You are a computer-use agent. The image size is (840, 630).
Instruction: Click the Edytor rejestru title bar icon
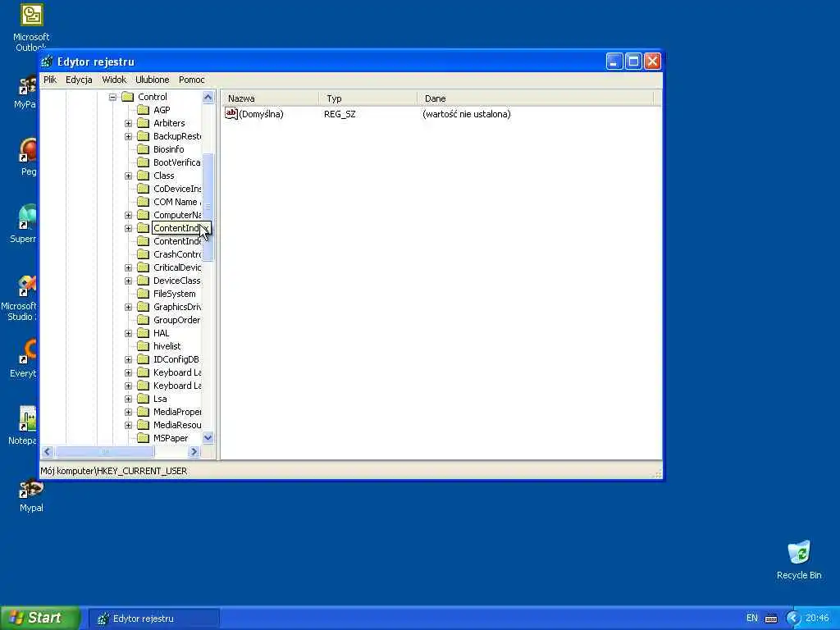[x=47, y=62]
